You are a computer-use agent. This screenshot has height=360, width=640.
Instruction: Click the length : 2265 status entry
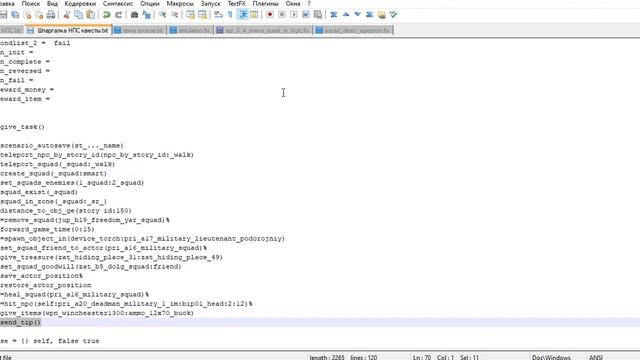327,357
